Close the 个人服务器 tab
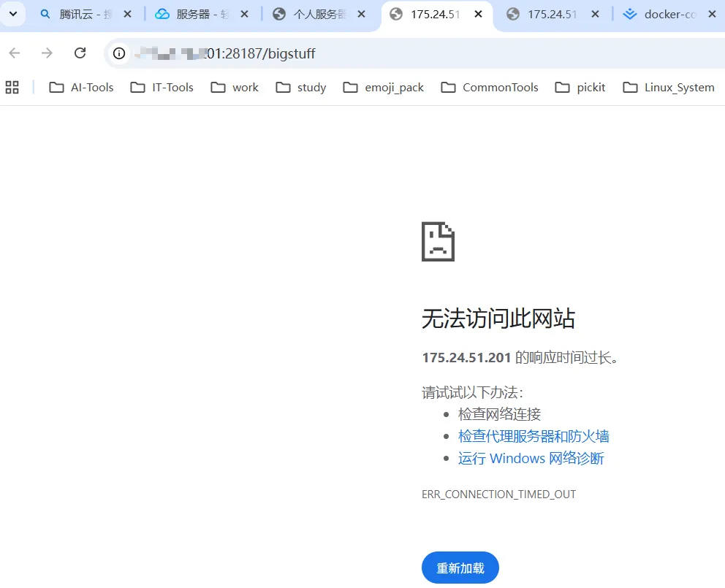 click(x=362, y=15)
